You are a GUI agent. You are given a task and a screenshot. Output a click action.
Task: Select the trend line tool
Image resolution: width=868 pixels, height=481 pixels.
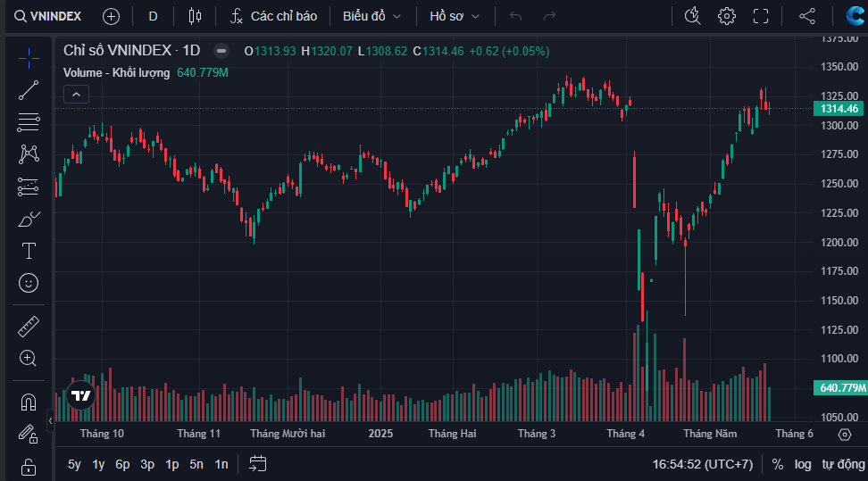pos(29,90)
